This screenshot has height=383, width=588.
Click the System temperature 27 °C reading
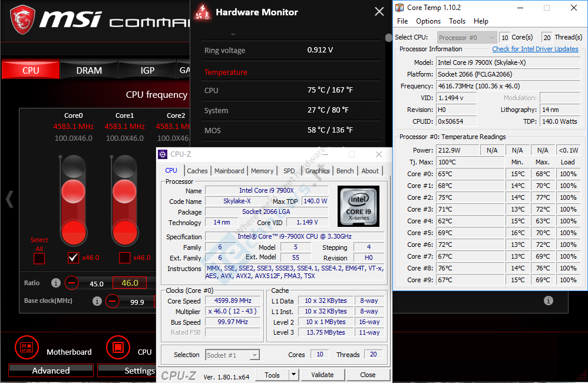click(x=328, y=110)
